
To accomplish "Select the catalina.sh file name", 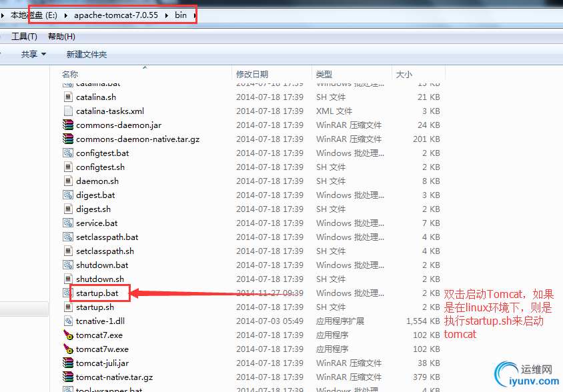I will (96, 97).
